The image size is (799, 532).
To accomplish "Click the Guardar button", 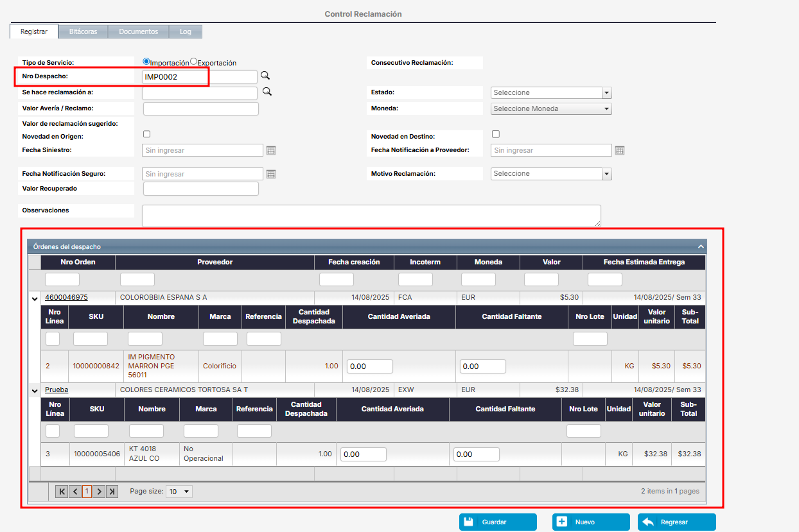I will click(498, 522).
